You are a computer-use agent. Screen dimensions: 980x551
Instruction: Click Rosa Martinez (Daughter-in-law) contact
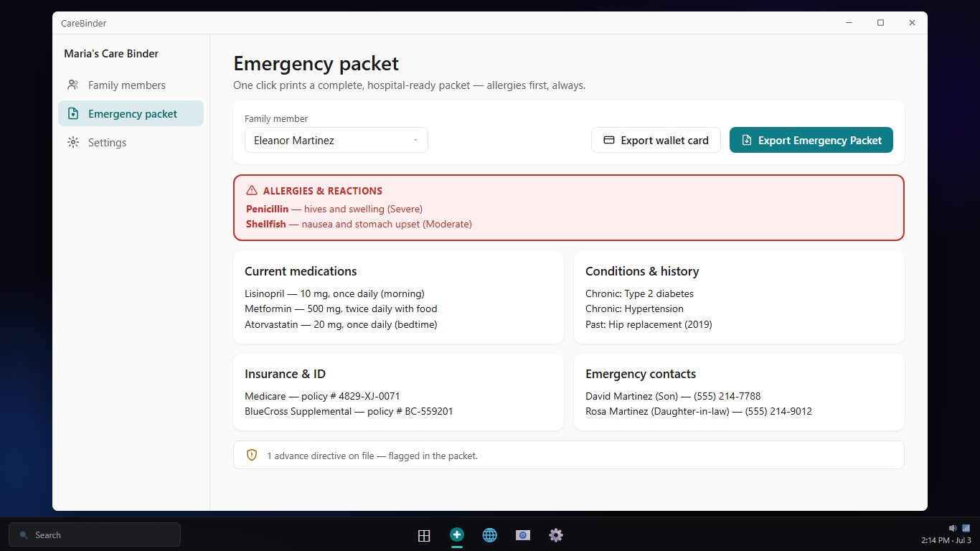[x=699, y=411]
